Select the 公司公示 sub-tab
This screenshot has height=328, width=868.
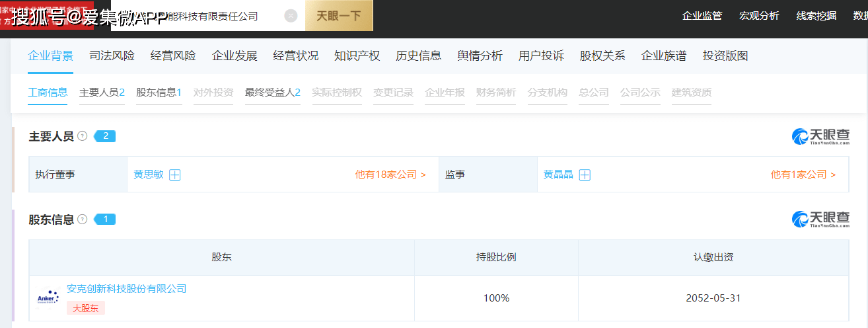pos(640,93)
